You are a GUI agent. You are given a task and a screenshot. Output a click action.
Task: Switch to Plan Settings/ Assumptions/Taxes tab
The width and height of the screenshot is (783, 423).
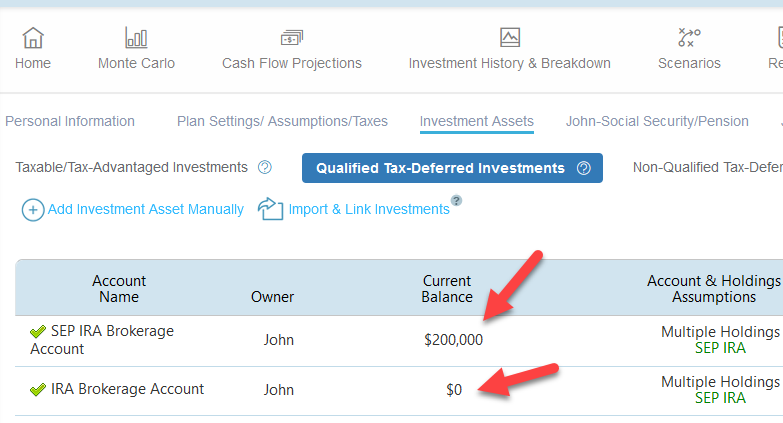click(x=282, y=121)
